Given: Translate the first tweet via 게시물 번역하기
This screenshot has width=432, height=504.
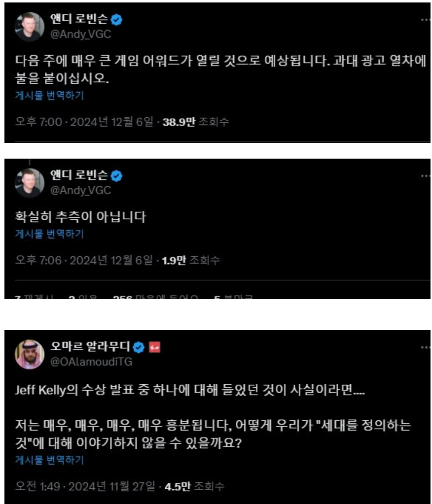Looking at the screenshot, I should tap(49, 96).
